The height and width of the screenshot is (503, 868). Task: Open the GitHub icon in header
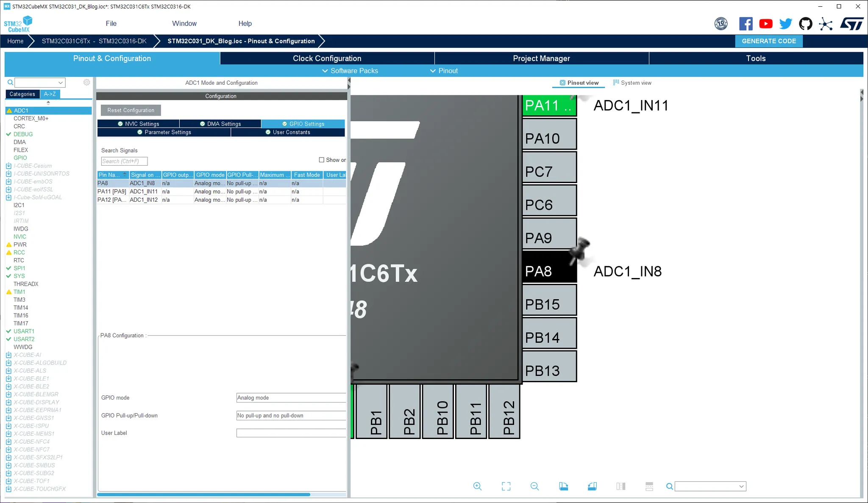[x=805, y=24]
